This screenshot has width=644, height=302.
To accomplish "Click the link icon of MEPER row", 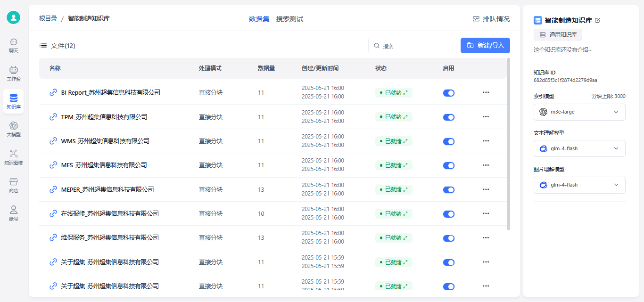I will coord(53,189).
